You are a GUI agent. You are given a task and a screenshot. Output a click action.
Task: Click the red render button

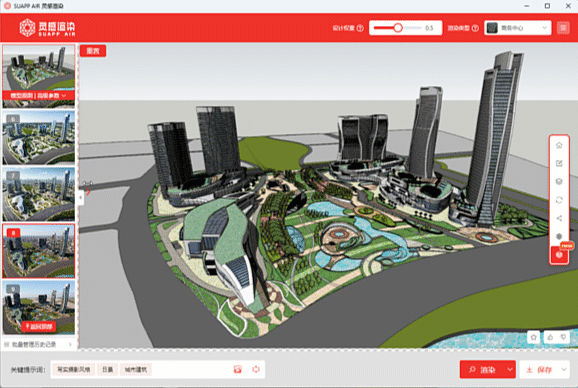(x=483, y=369)
